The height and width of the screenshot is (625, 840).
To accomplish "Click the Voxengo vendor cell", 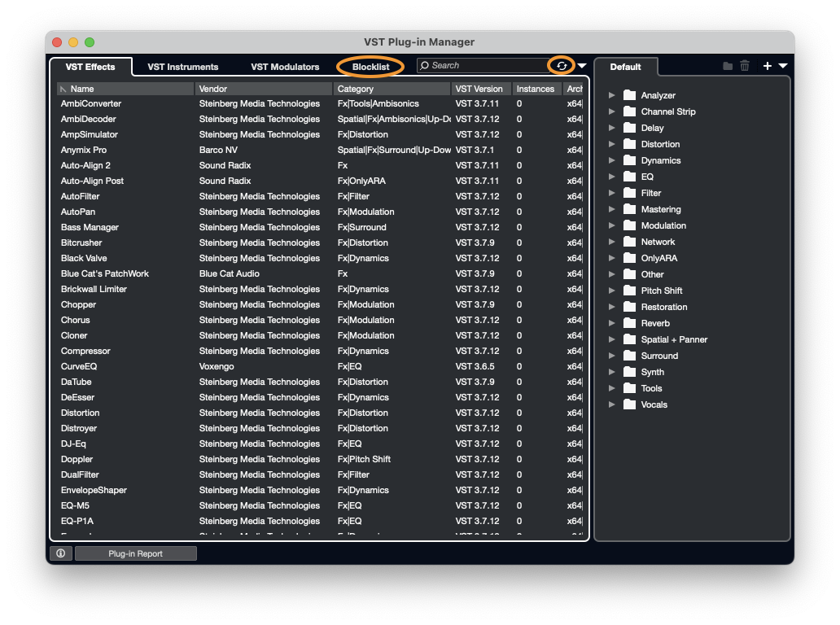I will point(217,366).
